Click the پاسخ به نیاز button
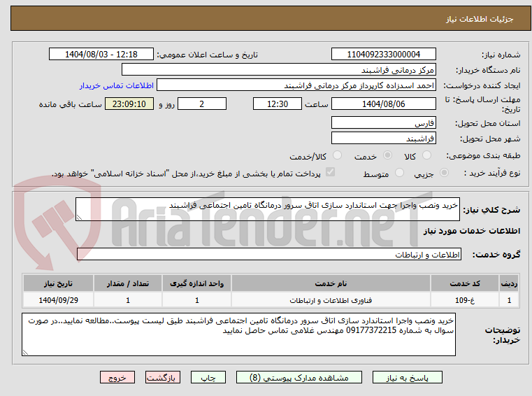 (407, 377)
